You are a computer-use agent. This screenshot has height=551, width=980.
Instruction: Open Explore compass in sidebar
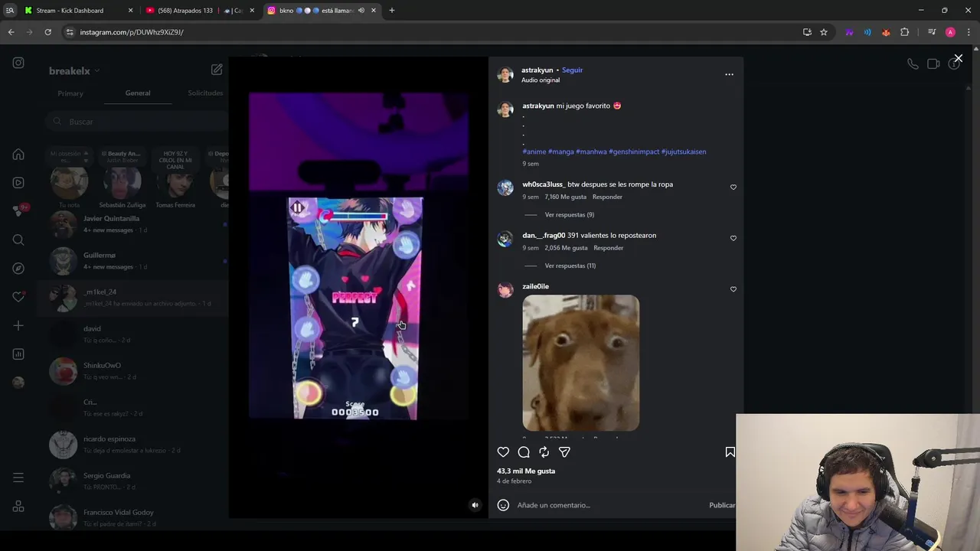point(18,269)
